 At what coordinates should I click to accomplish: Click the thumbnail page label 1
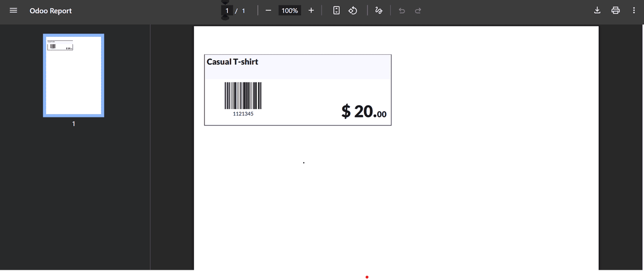(74, 124)
